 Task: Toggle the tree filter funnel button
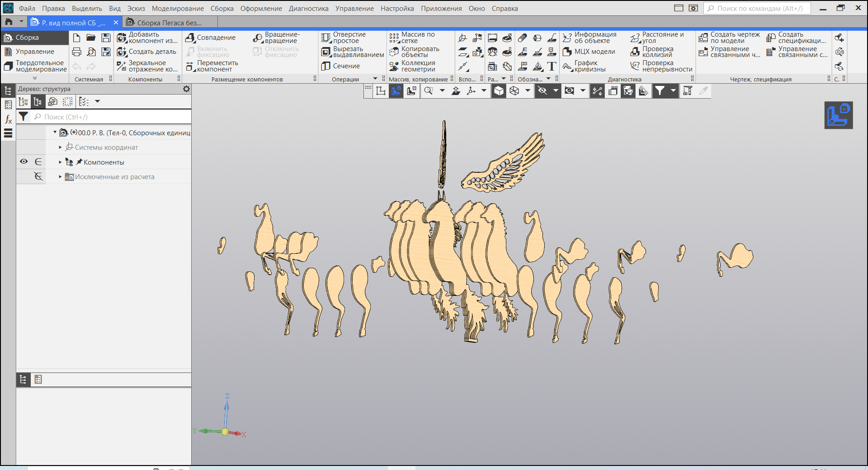24,117
